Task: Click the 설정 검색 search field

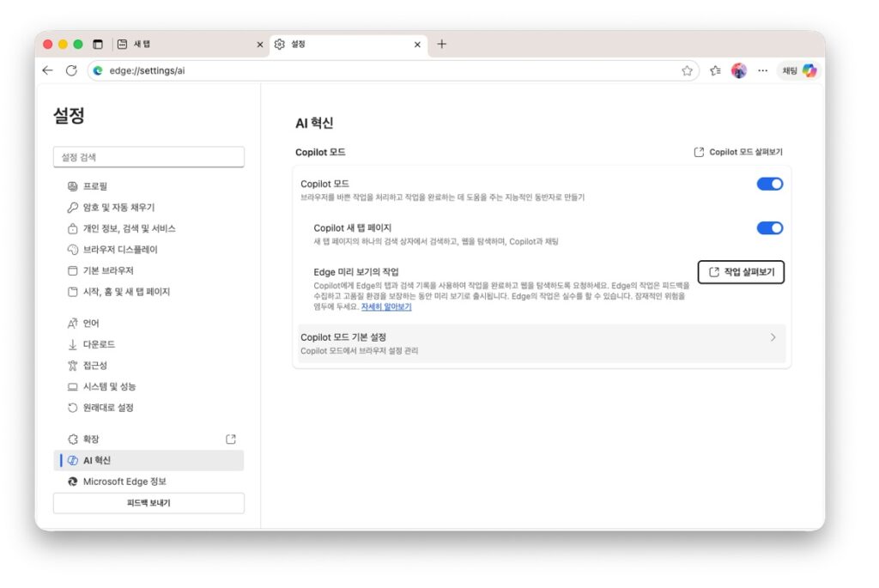Action: [149, 157]
